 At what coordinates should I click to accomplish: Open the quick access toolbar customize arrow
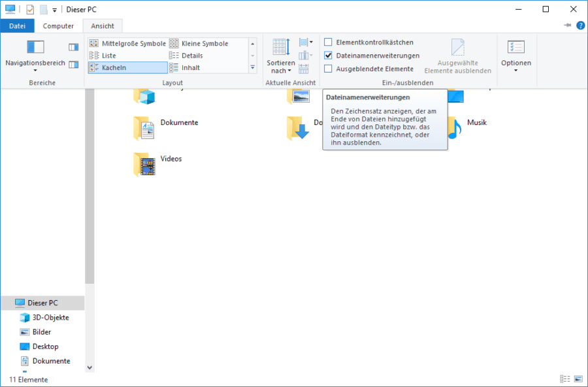point(54,10)
